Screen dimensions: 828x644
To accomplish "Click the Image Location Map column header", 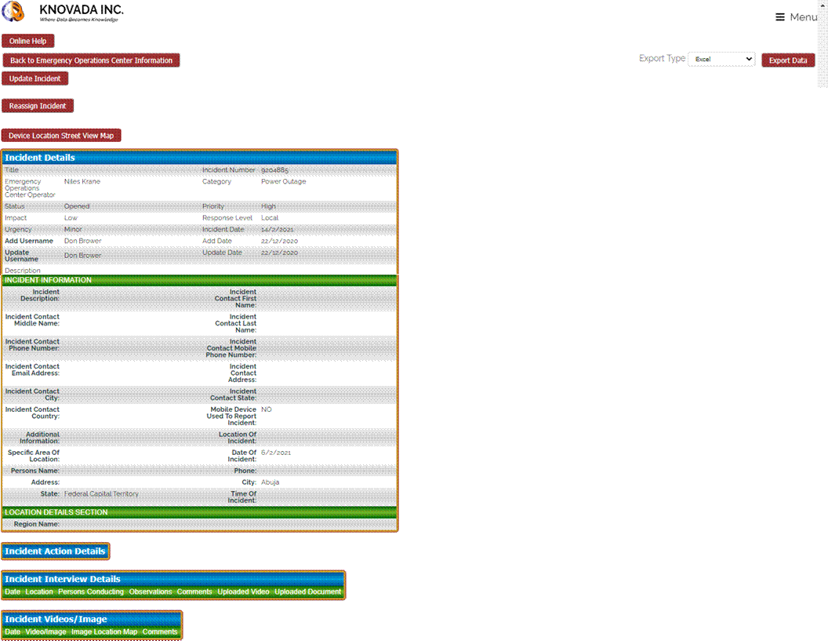I will pos(104,631).
